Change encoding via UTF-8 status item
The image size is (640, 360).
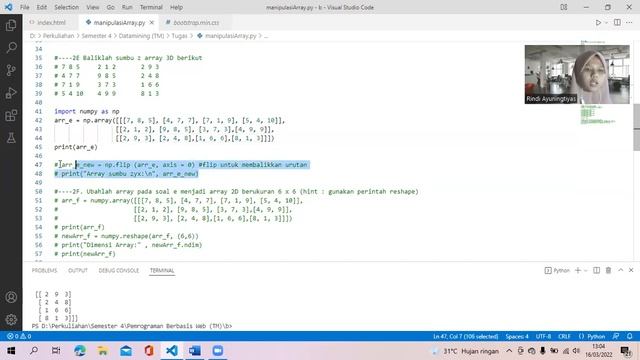[543, 336]
